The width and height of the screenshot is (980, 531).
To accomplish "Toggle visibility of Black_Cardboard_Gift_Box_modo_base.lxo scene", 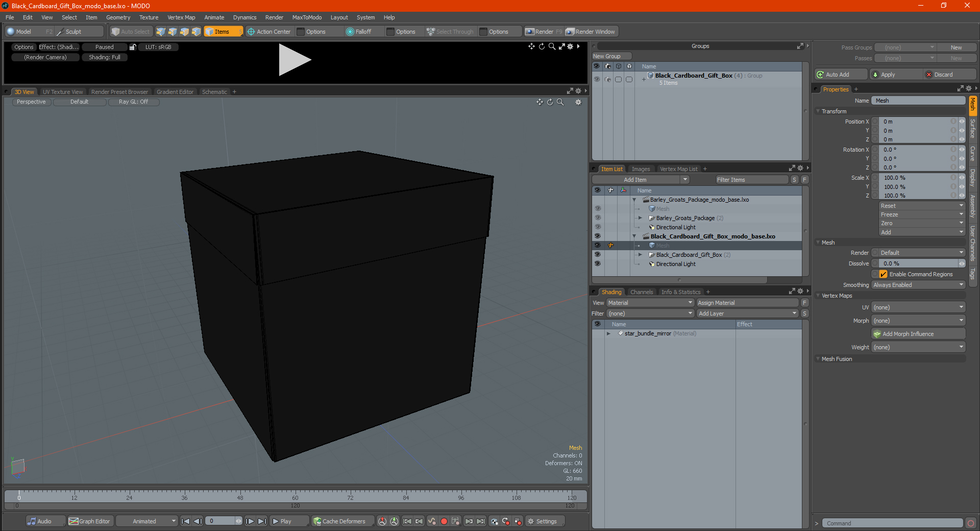I will 597,236.
